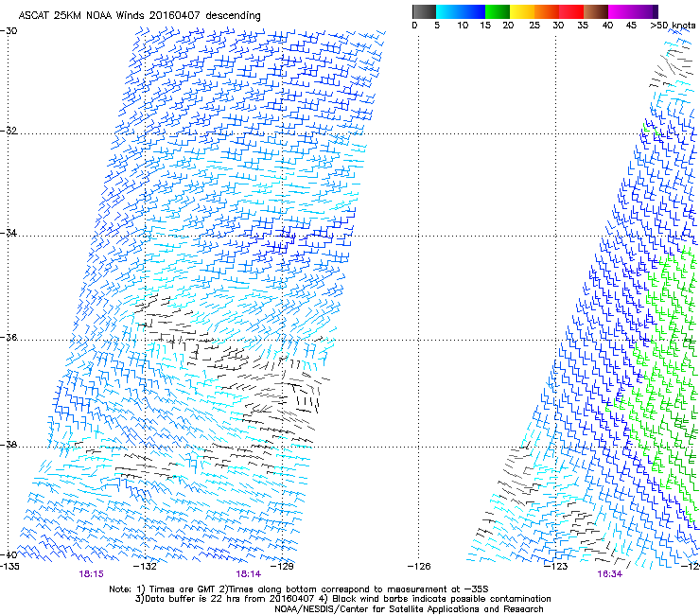
Task: Select the green 15-20 knot color band
Action: pos(498,11)
